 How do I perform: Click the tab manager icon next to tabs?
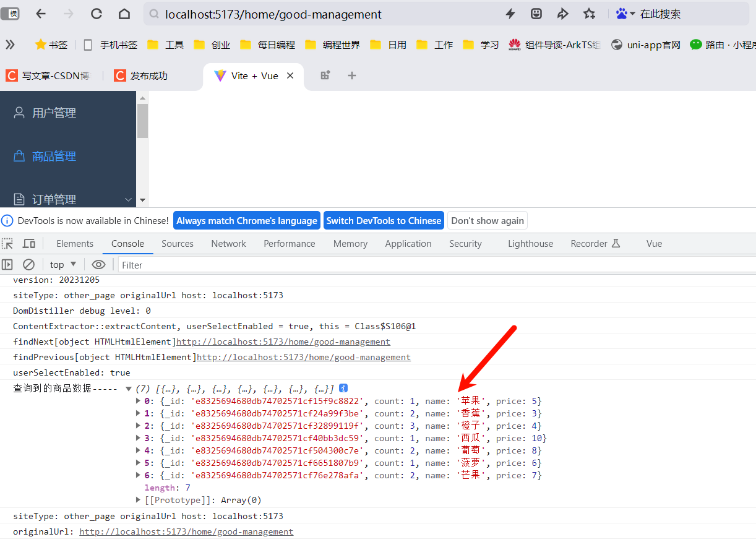point(325,75)
